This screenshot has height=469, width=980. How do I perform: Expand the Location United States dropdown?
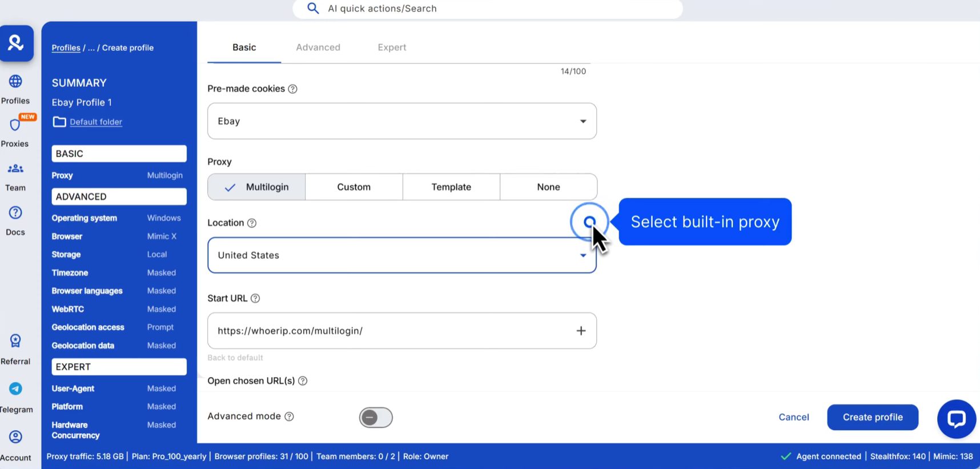tap(401, 255)
